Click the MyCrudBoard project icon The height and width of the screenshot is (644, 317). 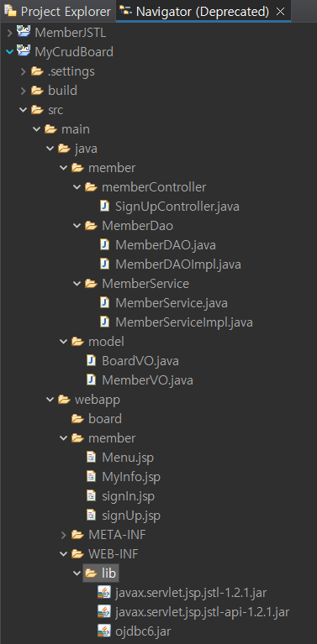[x=24, y=51]
